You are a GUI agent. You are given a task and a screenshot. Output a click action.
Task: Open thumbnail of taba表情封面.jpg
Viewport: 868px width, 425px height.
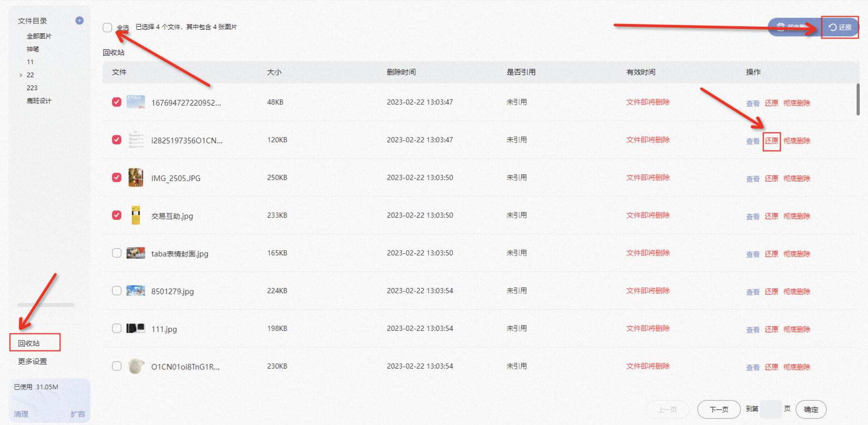coord(136,253)
